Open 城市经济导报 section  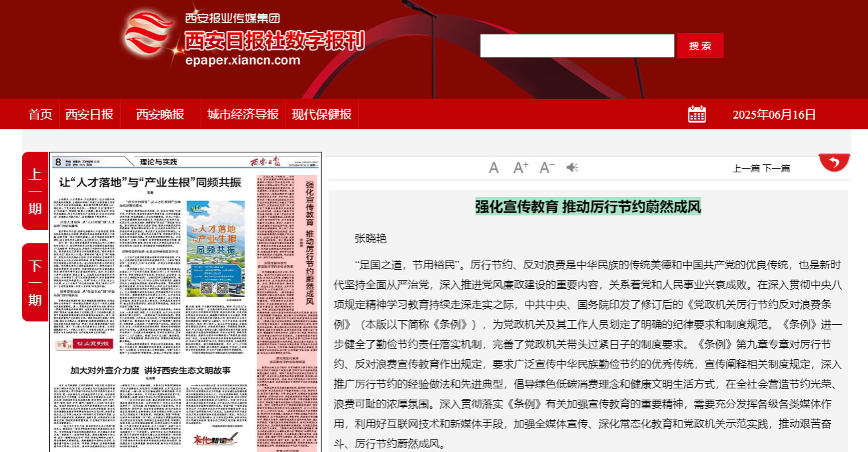point(243,114)
